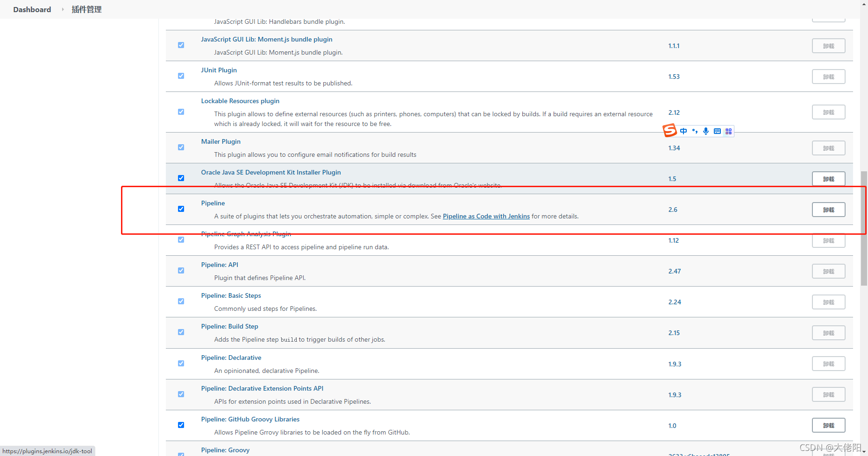Open 插件管理 breadcrumb
The width and height of the screenshot is (868, 456).
point(86,9)
